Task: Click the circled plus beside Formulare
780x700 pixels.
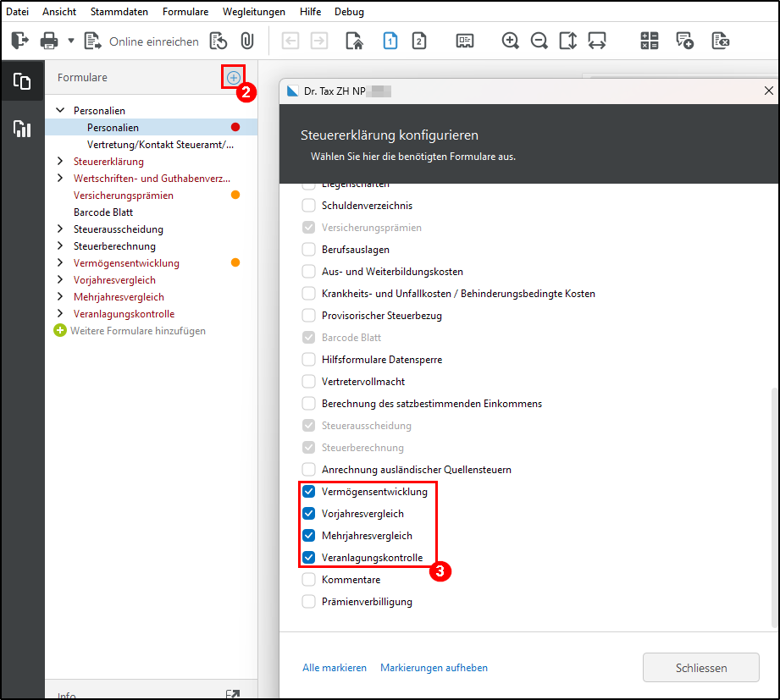Action: tap(233, 77)
